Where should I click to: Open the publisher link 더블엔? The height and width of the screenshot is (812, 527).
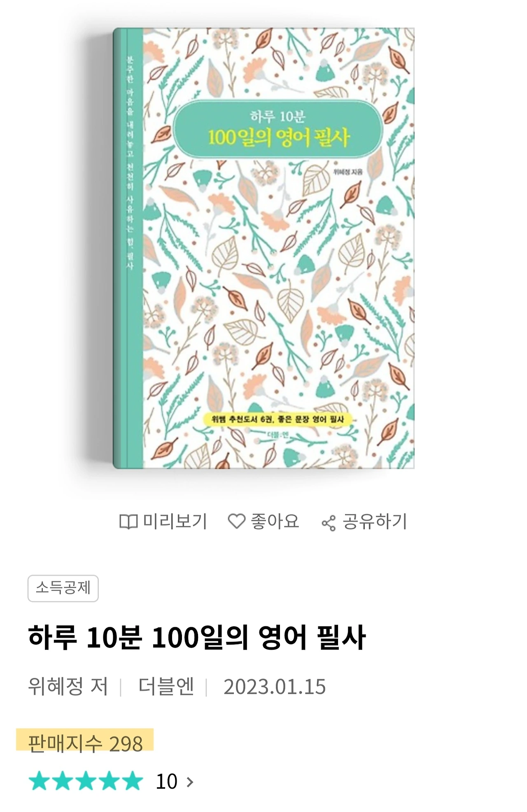(166, 686)
